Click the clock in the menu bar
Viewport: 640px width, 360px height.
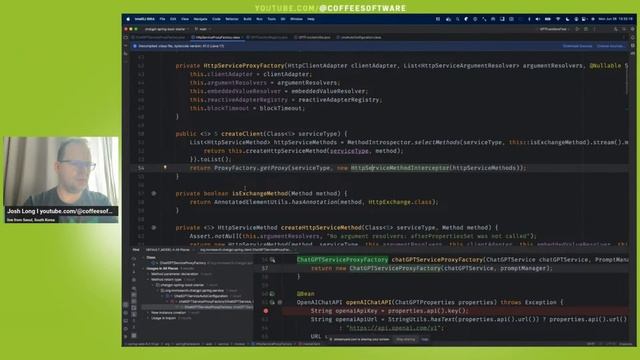[615, 19]
